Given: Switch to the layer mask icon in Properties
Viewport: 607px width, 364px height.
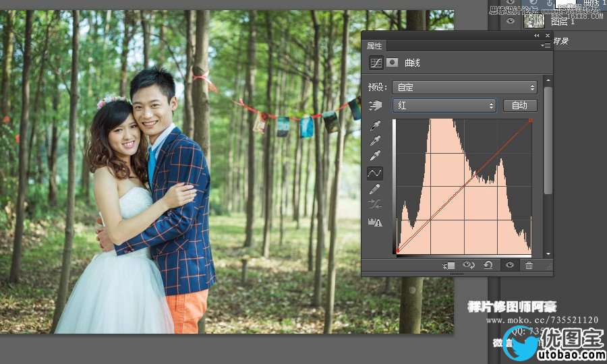Looking at the screenshot, I should pyautogui.click(x=392, y=62).
